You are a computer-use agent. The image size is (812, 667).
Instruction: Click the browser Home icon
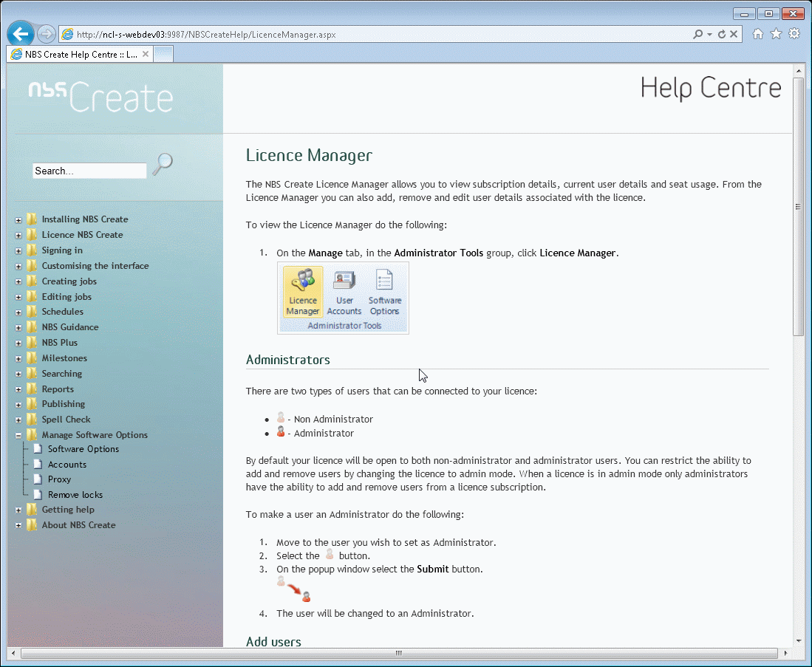pyautogui.click(x=757, y=33)
